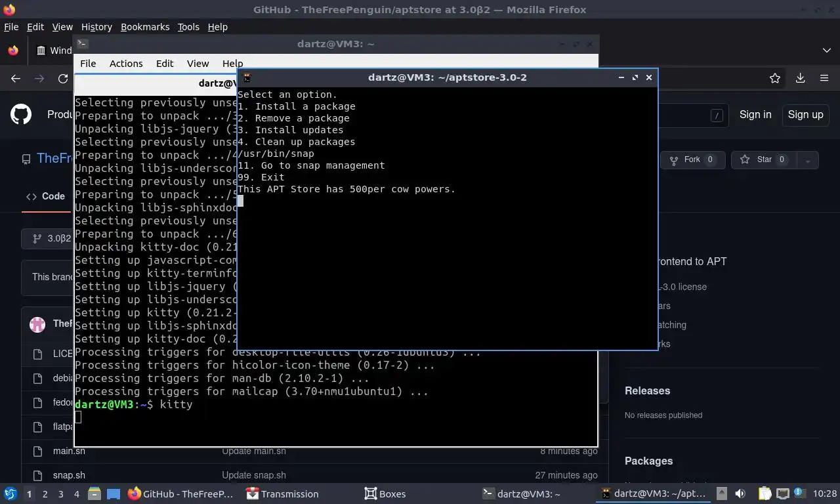Star the aptstore repository
The height and width of the screenshot is (504, 840).
click(764, 159)
